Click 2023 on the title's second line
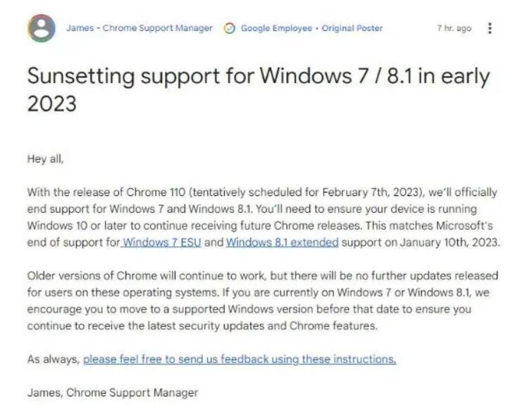The width and height of the screenshot is (532, 412). (51, 104)
